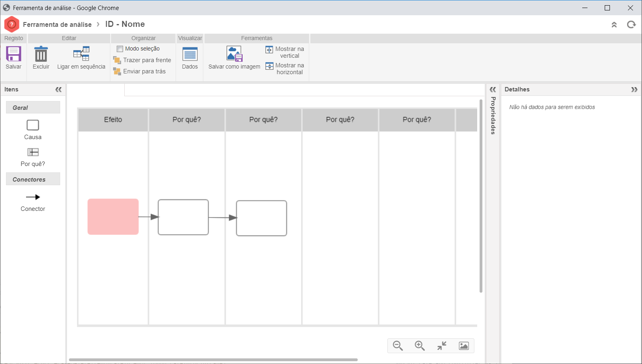The image size is (642, 364).
Task: Click the horizontal canvas scrollbar
Action: (x=213, y=360)
